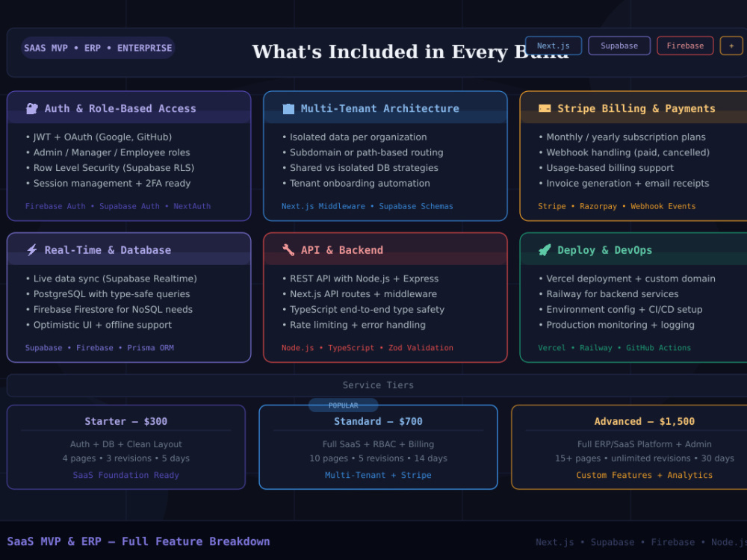The width and height of the screenshot is (747, 560).
Task: Click the plus tag button
Action: click(x=731, y=46)
